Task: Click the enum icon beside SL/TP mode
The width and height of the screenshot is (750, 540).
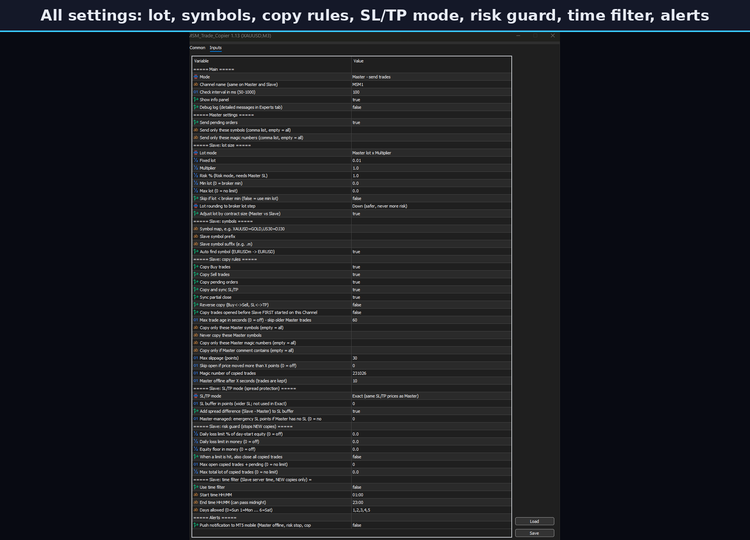Action: (x=196, y=396)
